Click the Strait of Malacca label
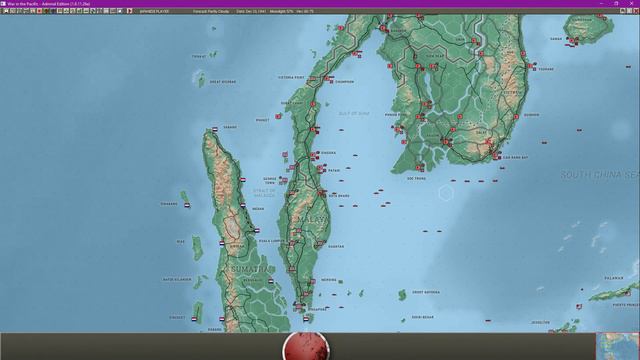 coord(264,193)
